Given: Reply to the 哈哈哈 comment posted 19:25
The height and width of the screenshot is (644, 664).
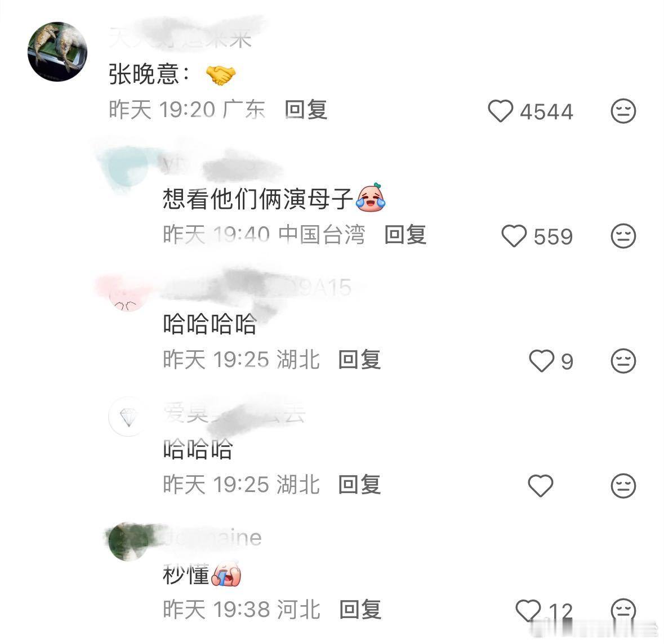Looking at the screenshot, I should (359, 484).
